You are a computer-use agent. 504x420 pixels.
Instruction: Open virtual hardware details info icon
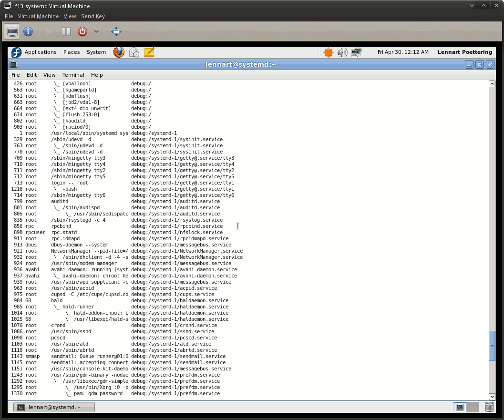[x=28, y=31]
